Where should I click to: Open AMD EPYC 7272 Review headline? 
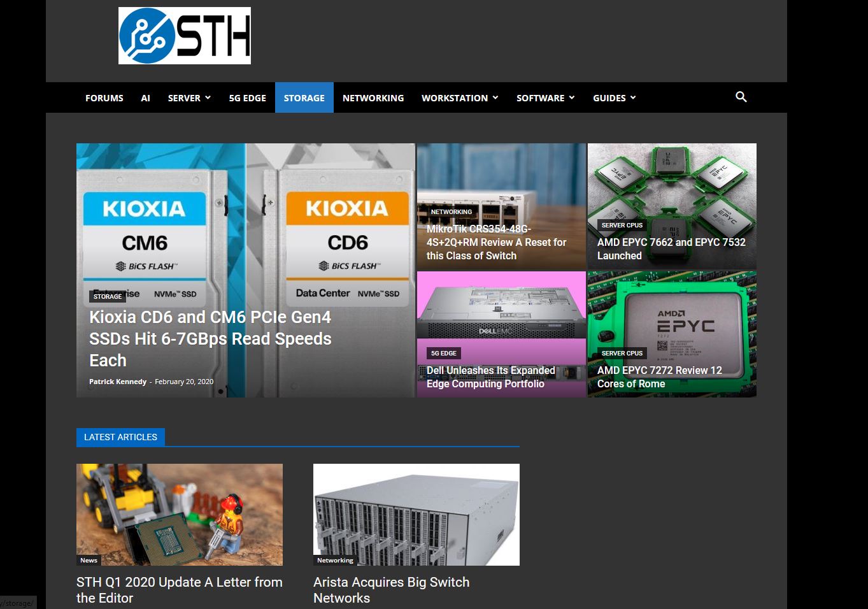tap(660, 377)
